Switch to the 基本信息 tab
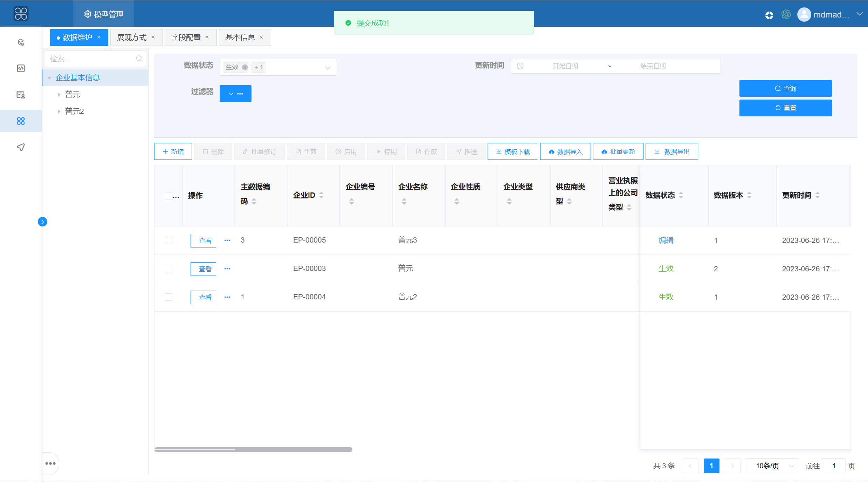The image size is (868, 482). point(240,38)
